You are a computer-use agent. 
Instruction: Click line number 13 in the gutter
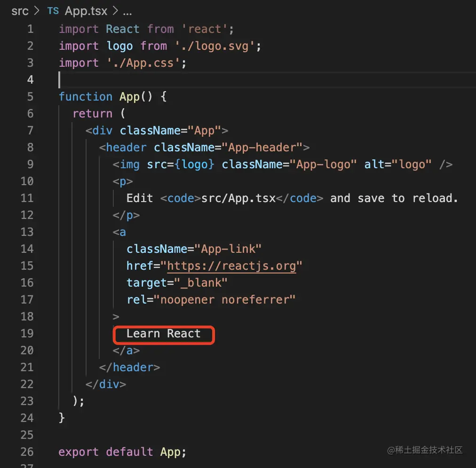click(27, 232)
